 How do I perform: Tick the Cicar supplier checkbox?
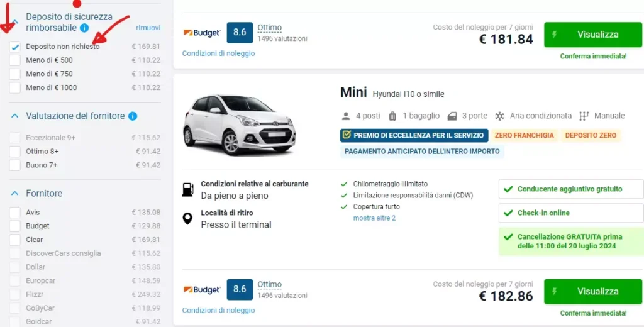click(15, 240)
